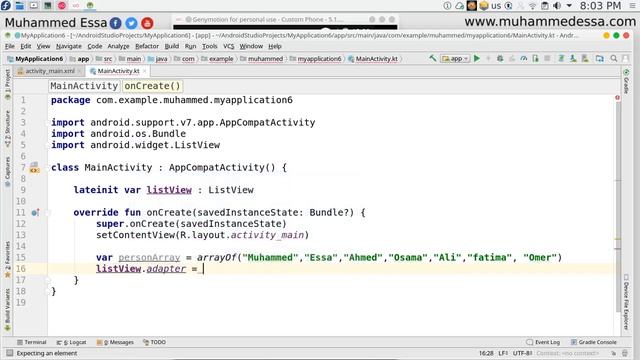Click the Genymotion window title bar
Viewport: 640px width, 360px height.
click(286, 19)
